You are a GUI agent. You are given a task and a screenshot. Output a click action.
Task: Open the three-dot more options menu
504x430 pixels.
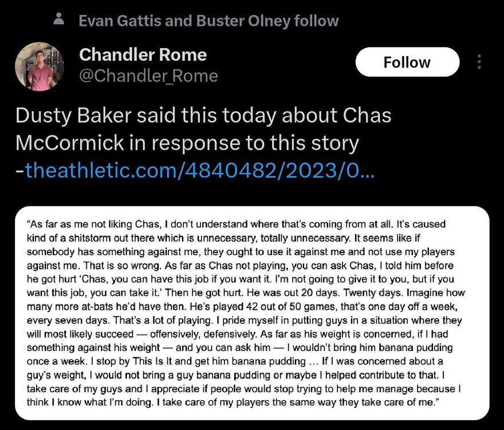click(479, 62)
